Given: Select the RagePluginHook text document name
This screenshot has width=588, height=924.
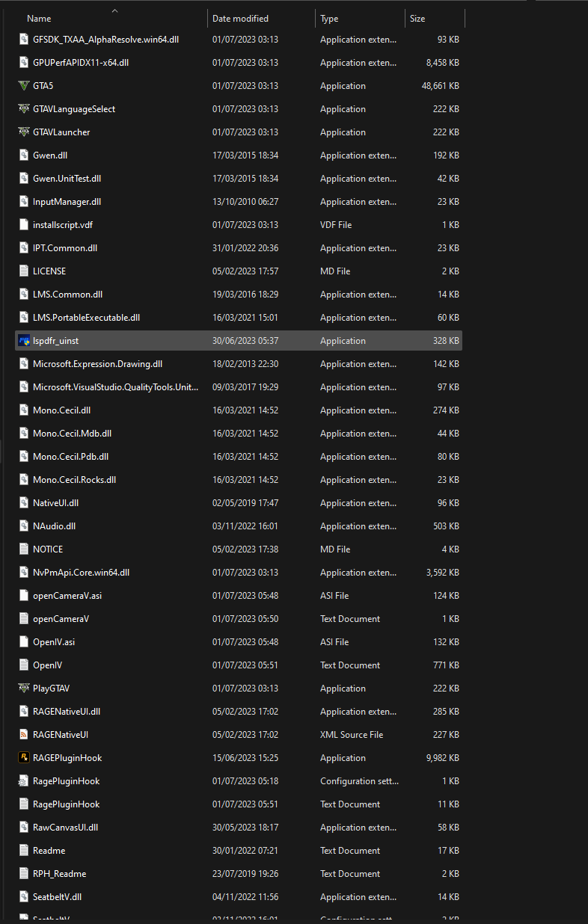Looking at the screenshot, I should pyautogui.click(x=67, y=804).
